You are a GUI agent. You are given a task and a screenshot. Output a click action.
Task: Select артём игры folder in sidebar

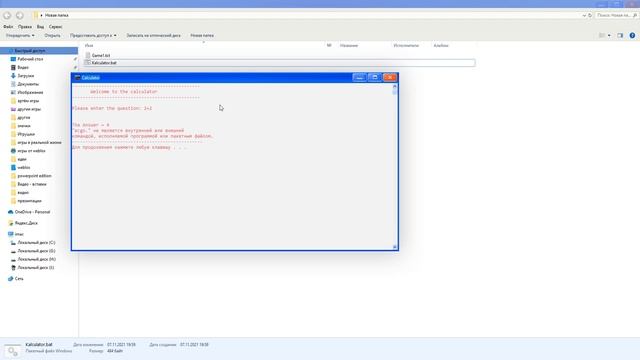(x=28, y=101)
